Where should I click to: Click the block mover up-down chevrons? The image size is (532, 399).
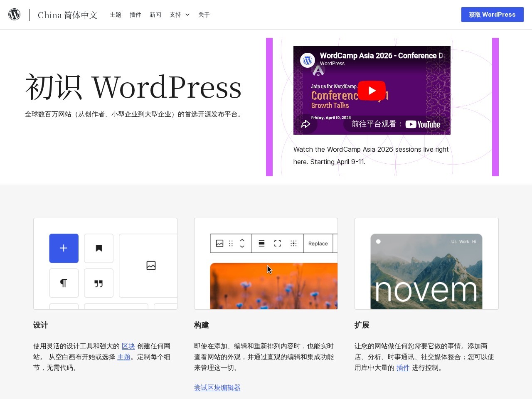[x=242, y=244]
